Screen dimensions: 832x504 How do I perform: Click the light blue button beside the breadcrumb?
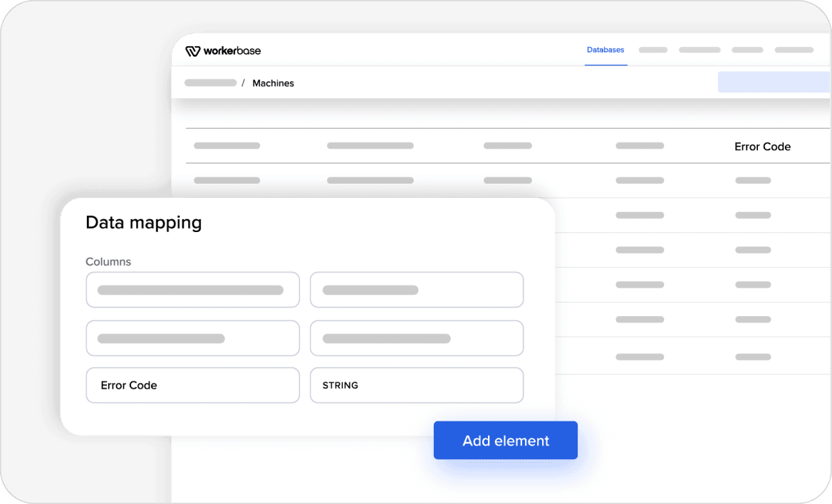773,82
